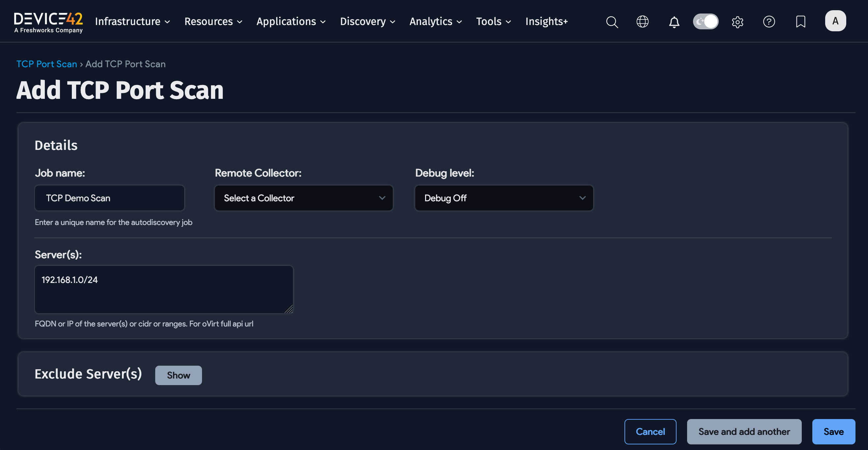Click the Job name input field
The image size is (868, 450).
(x=109, y=198)
